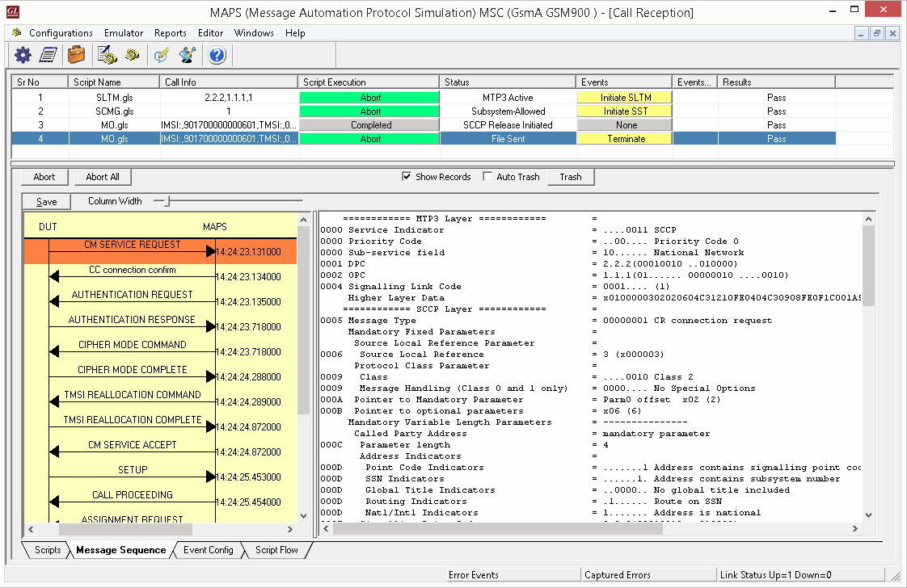907x588 pixels.
Task: Open the Script Flow tab
Action: (276, 550)
